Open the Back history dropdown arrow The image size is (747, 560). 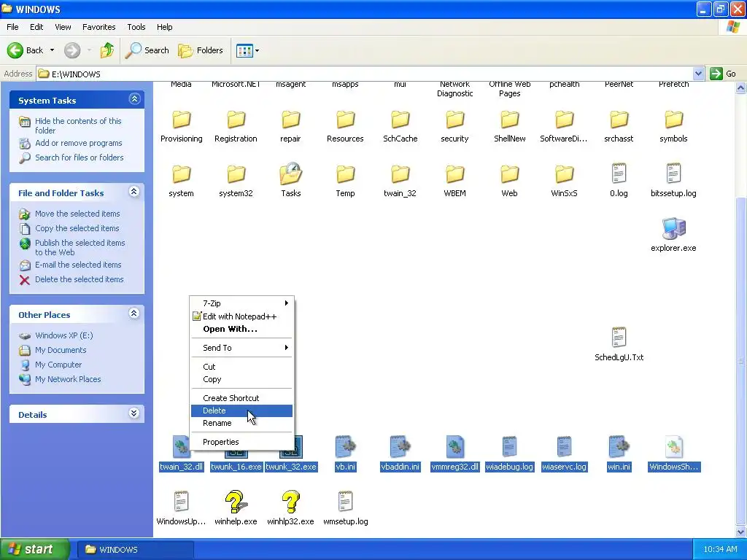tap(52, 50)
